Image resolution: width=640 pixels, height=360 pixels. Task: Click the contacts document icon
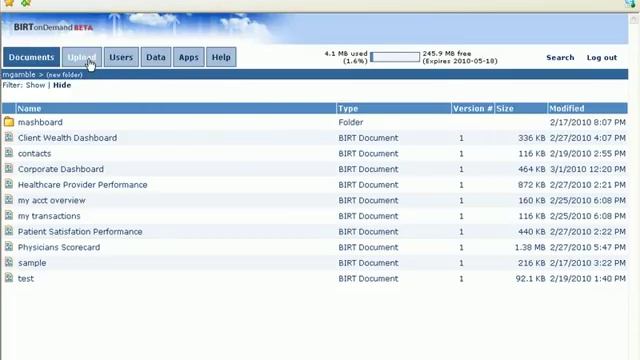9,153
